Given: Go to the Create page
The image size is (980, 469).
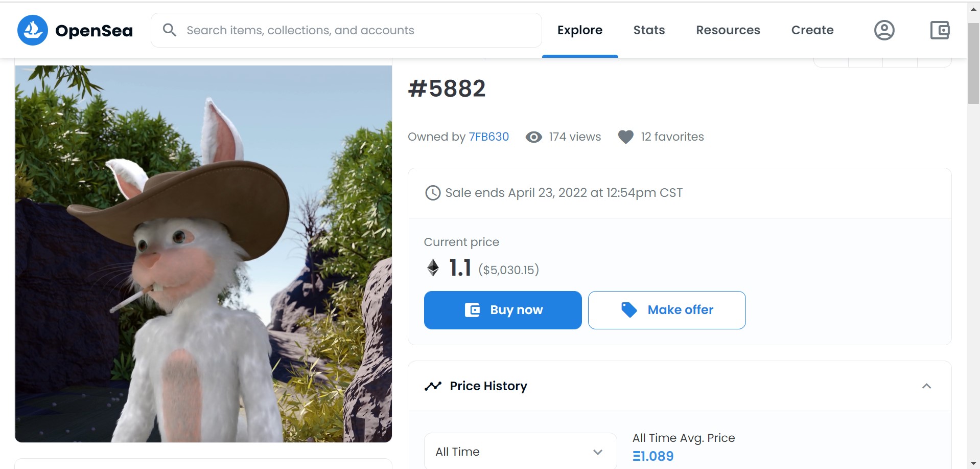Looking at the screenshot, I should [x=812, y=30].
